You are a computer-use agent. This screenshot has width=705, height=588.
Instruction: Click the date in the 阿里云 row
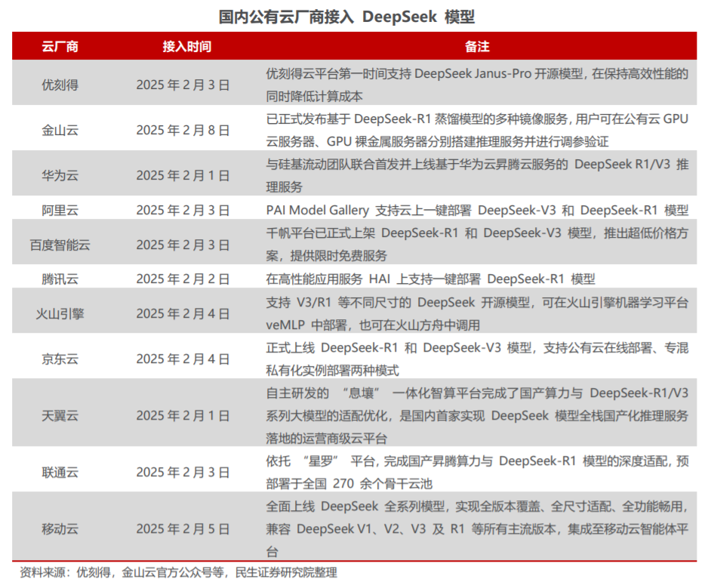[183, 211]
